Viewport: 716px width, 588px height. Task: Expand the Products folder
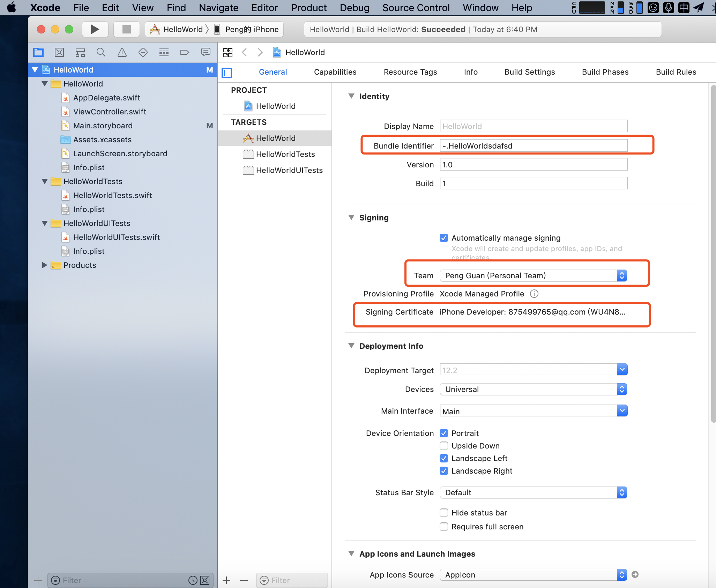[44, 265]
